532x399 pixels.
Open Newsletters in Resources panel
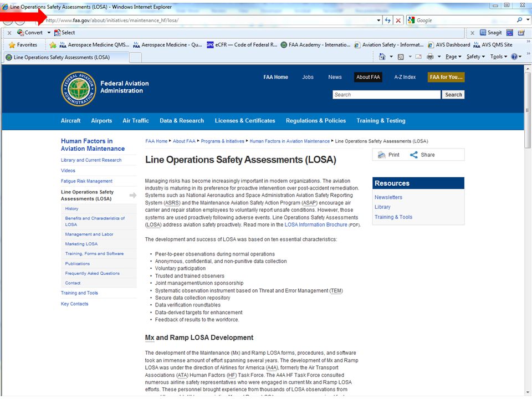pos(388,197)
